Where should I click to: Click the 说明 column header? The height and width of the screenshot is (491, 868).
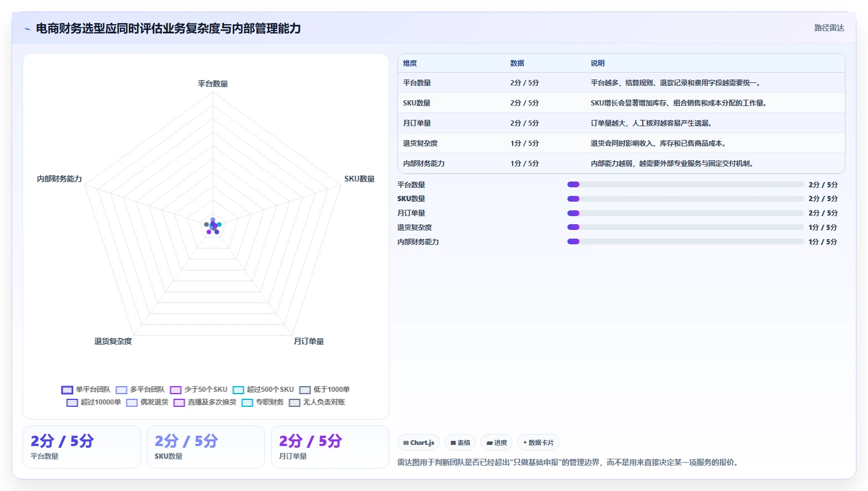click(598, 63)
